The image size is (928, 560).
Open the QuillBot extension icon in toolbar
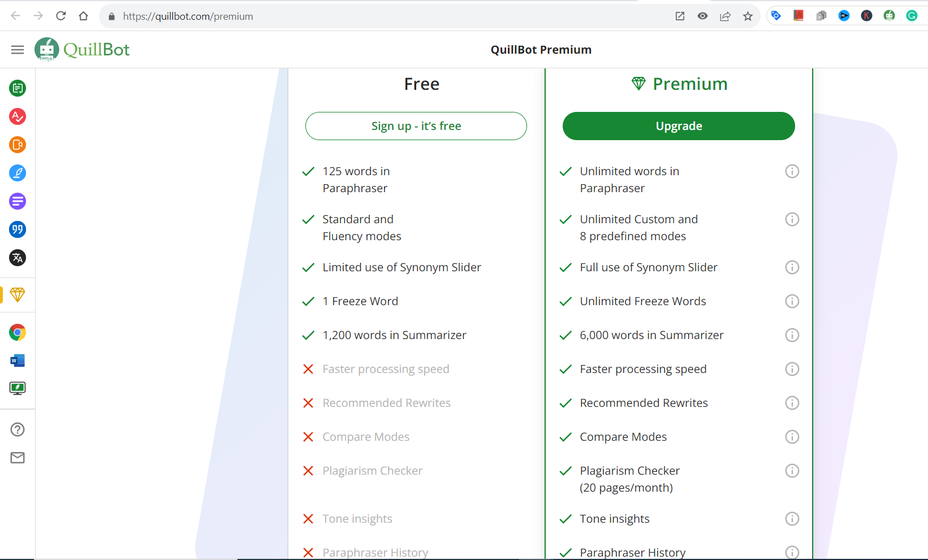[889, 16]
